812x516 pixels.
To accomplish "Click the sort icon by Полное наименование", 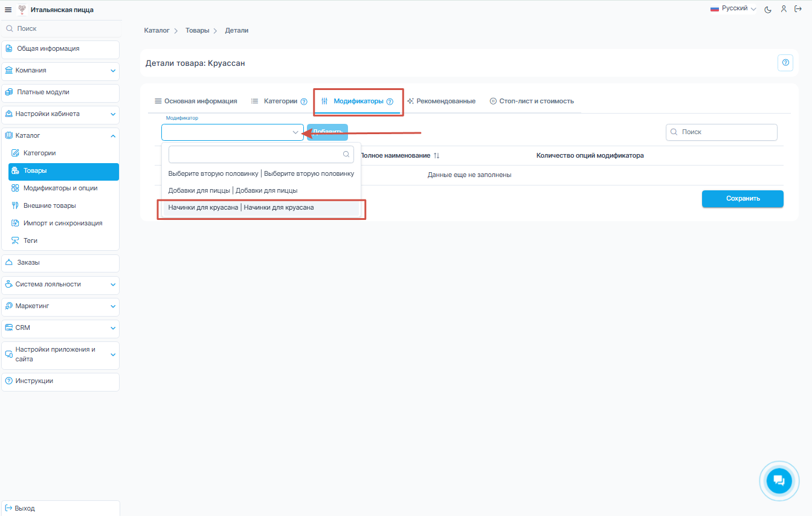I will (x=436, y=155).
